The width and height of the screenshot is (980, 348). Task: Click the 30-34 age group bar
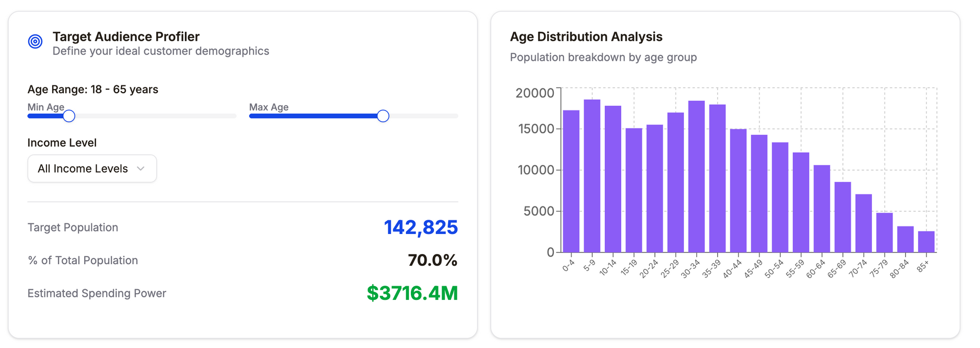697,176
